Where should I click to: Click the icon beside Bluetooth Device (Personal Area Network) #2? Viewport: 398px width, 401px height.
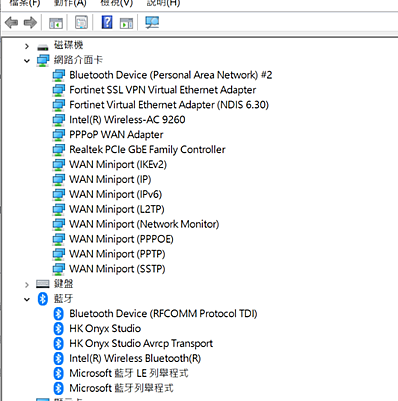pos(59,75)
